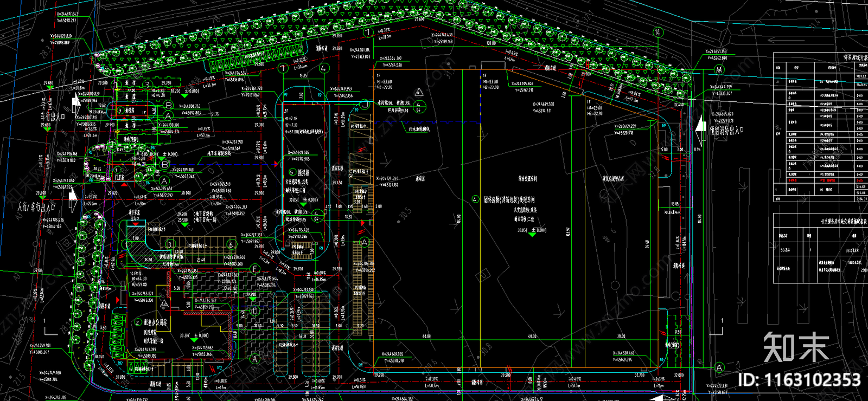Select the '32.450' spot elevation
This screenshot has height=401, width=868.
click(679, 105)
